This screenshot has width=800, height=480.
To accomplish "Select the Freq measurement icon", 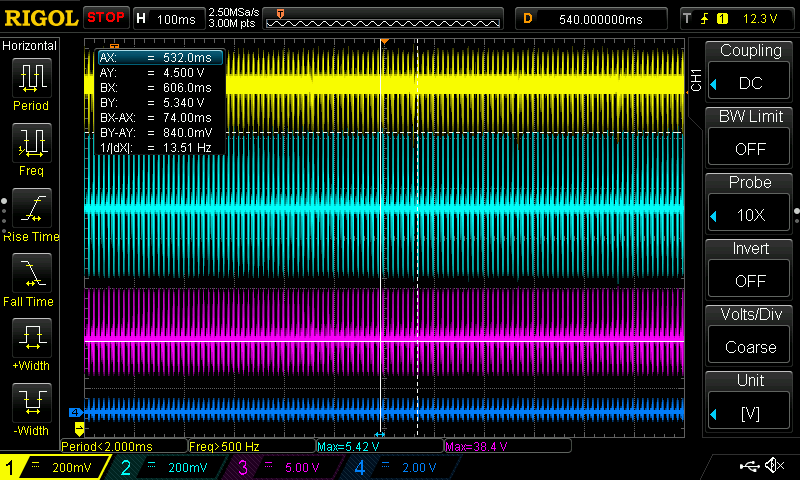I will tap(30, 143).
